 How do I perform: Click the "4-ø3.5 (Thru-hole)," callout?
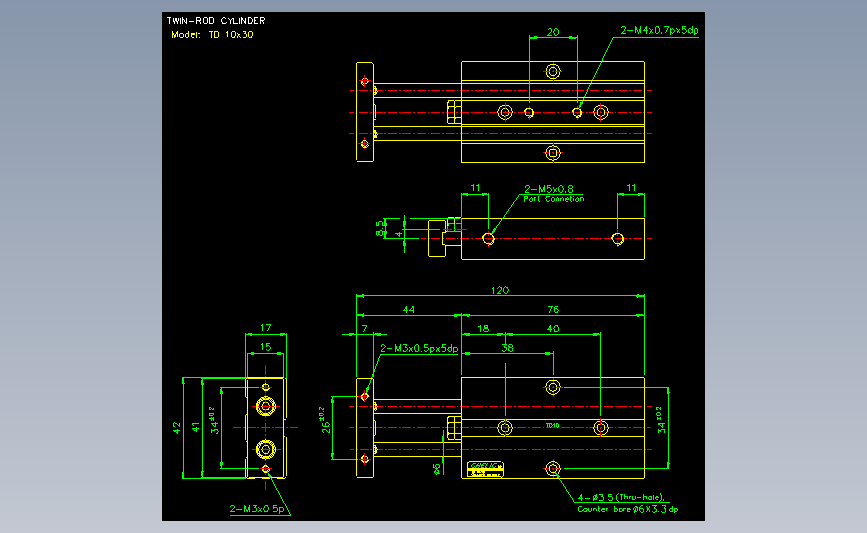(621, 498)
